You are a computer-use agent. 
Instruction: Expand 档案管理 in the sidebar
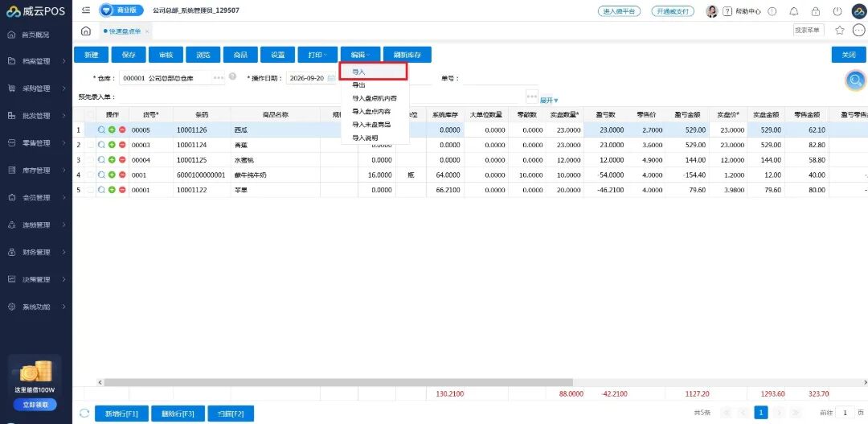tap(36, 61)
